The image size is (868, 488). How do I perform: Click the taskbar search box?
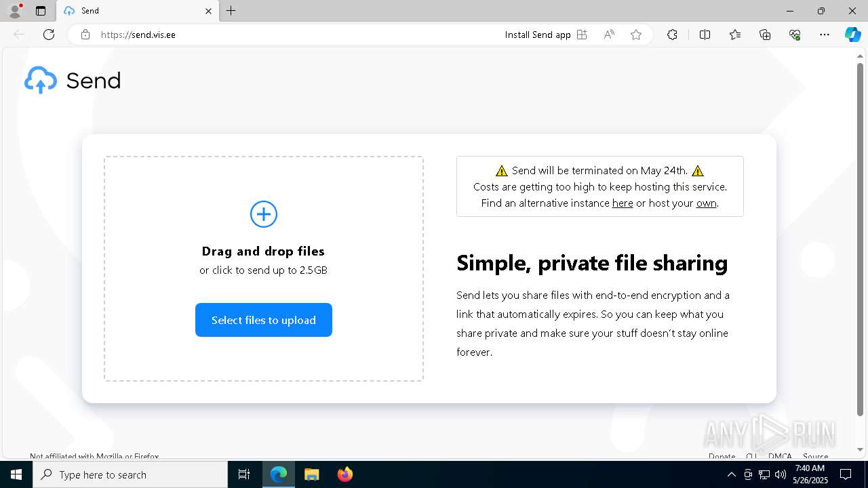tap(130, 474)
